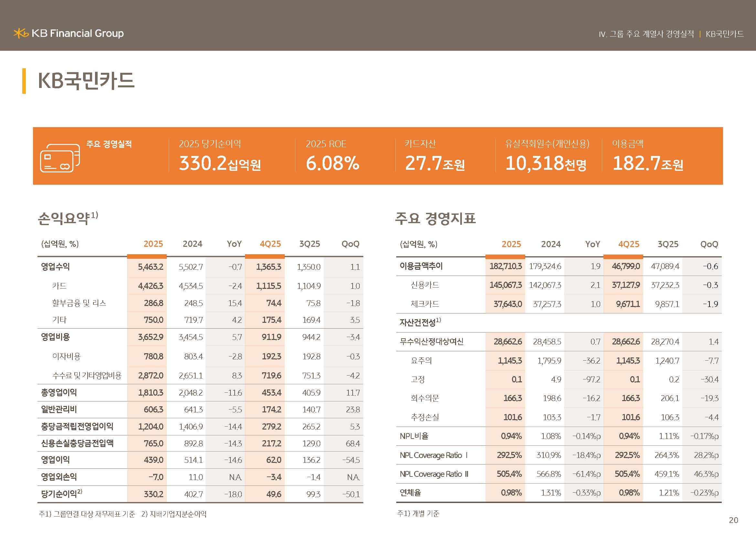Click the 10,318천명 active members figure

546,163
